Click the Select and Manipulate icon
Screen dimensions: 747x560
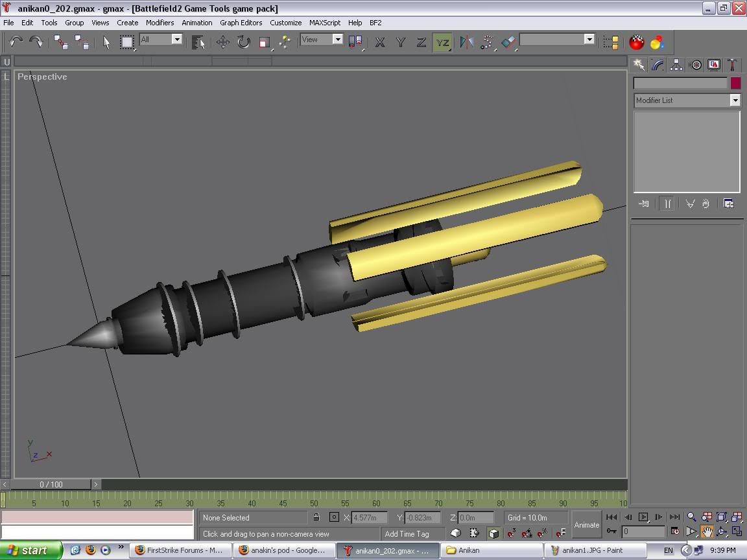coord(285,42)
